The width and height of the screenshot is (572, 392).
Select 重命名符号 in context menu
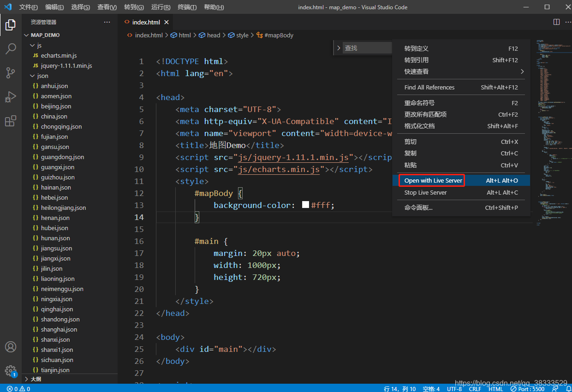461,103
